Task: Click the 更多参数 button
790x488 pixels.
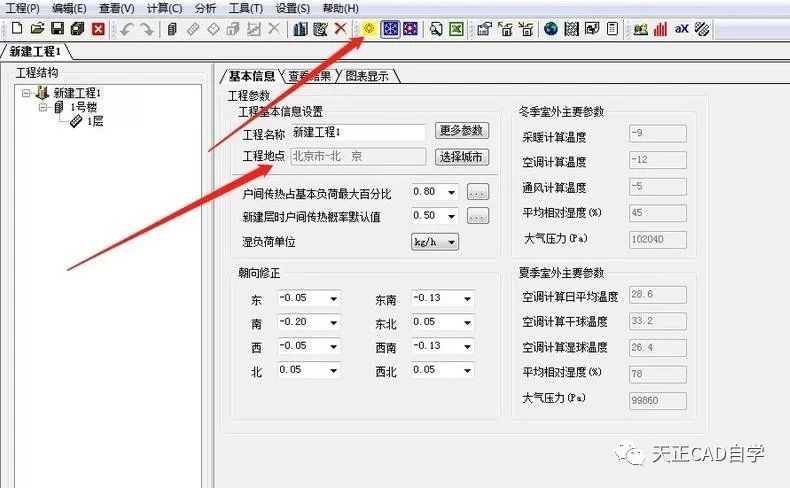Action: 462,131
